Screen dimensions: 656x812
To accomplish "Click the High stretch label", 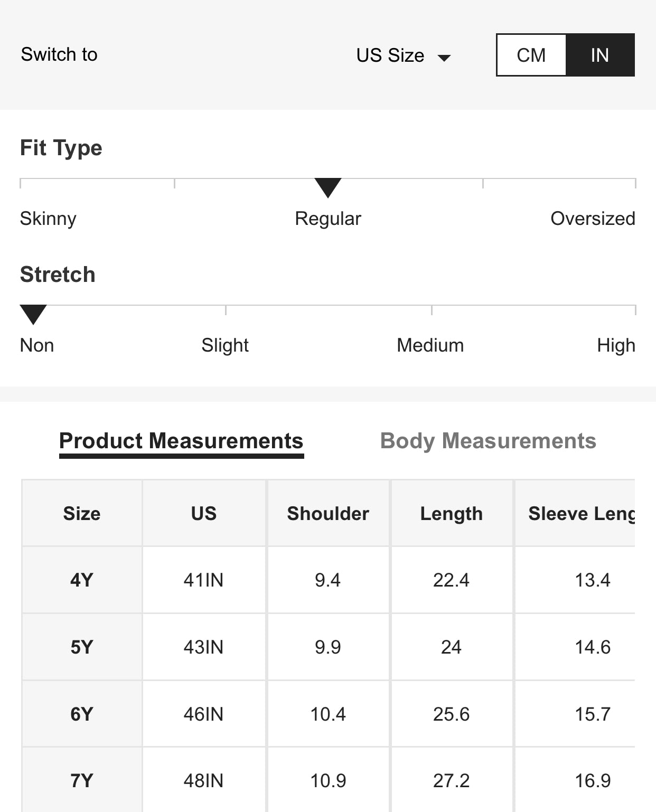I will 616,345.
